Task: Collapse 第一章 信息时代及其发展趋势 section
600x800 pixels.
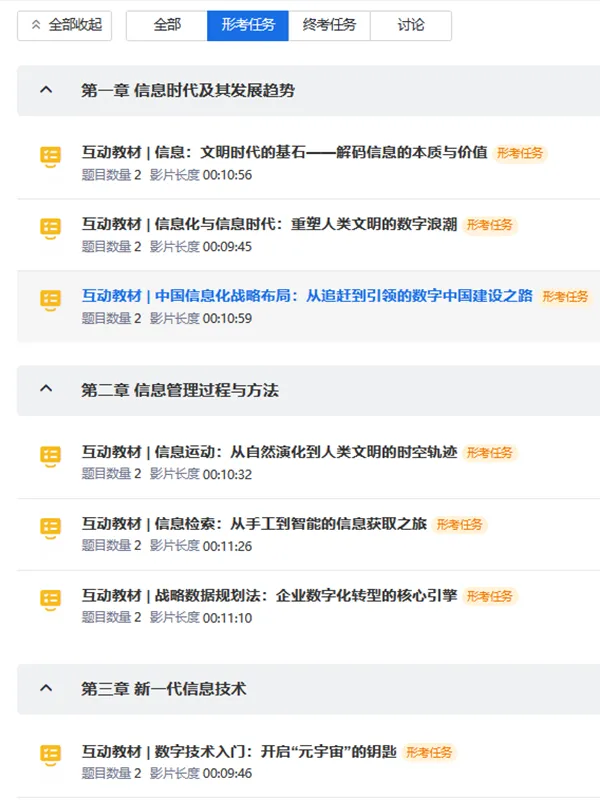Action: (45, 91)
